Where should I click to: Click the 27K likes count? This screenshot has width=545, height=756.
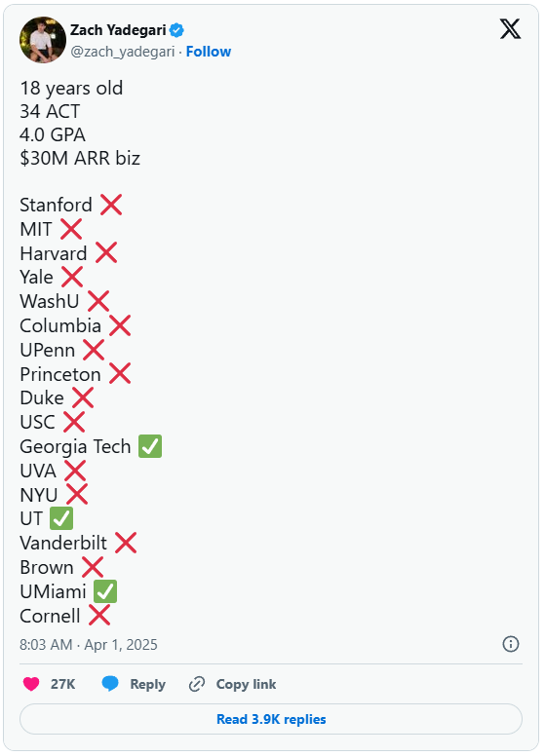(x=62, y=684)
